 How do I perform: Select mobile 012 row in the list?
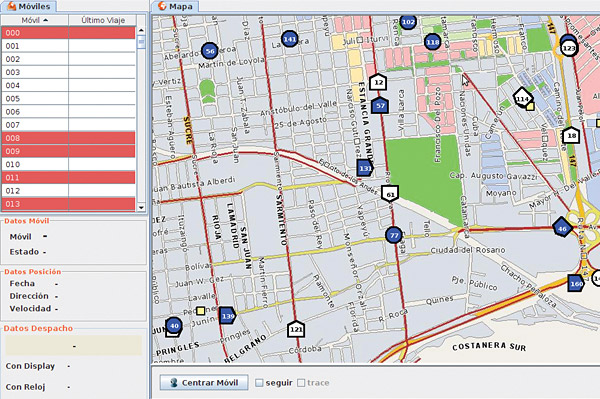(68, 191)
